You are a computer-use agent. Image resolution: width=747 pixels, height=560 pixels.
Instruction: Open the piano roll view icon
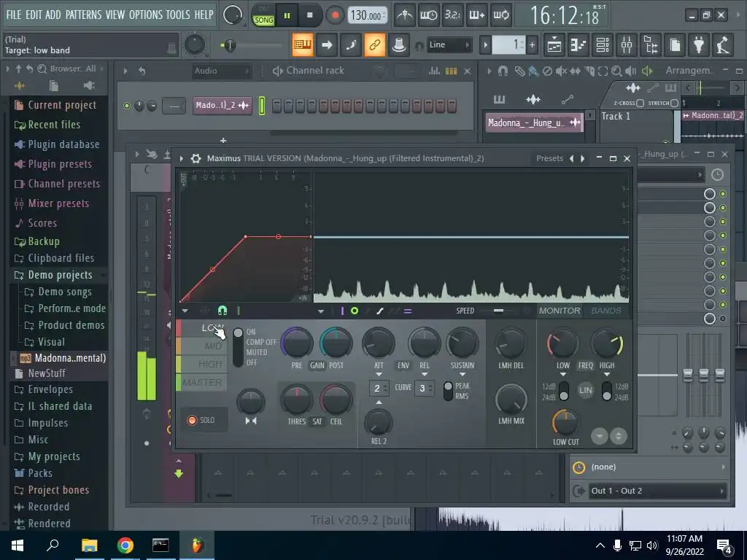[578, 44]
